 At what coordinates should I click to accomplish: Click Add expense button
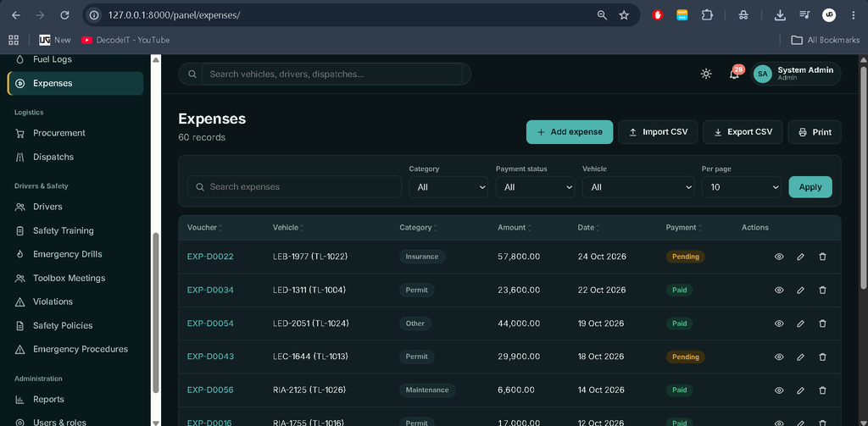pyautogui.click(x=570, y=132)
